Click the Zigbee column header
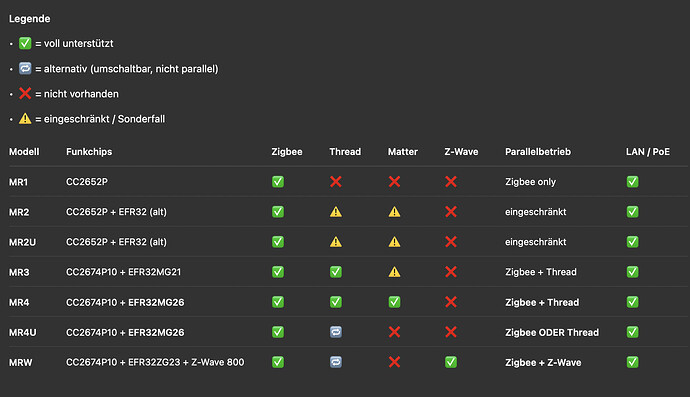The width and height of the screenshot is (690, 397). [x=287, y=152]
